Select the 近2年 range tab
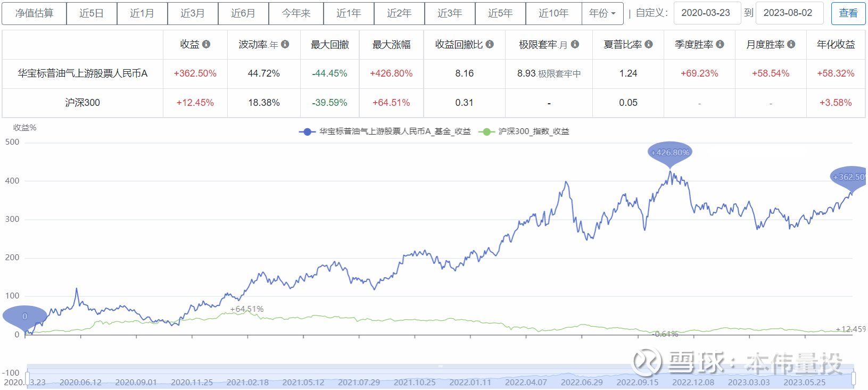Screen dimensions: 868x390 tap(399, 13)
